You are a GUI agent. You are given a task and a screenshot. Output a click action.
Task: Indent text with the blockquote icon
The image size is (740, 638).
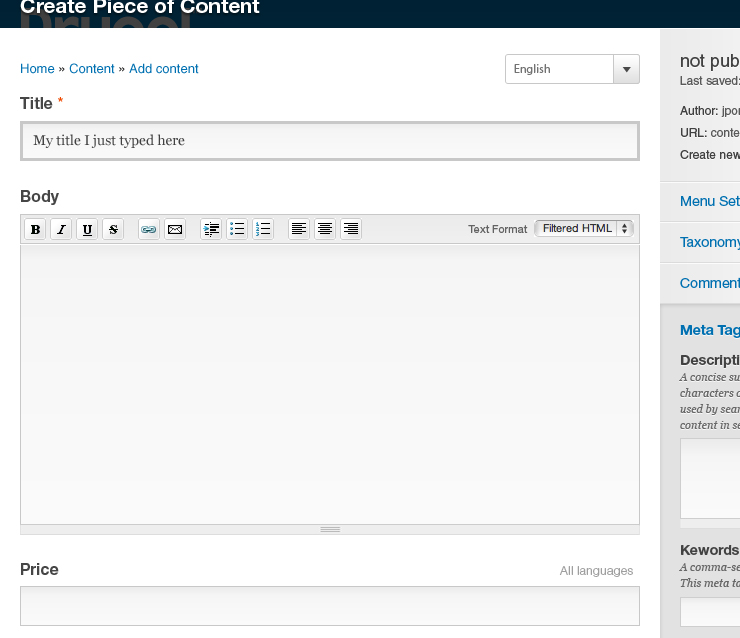pos(211,229)
